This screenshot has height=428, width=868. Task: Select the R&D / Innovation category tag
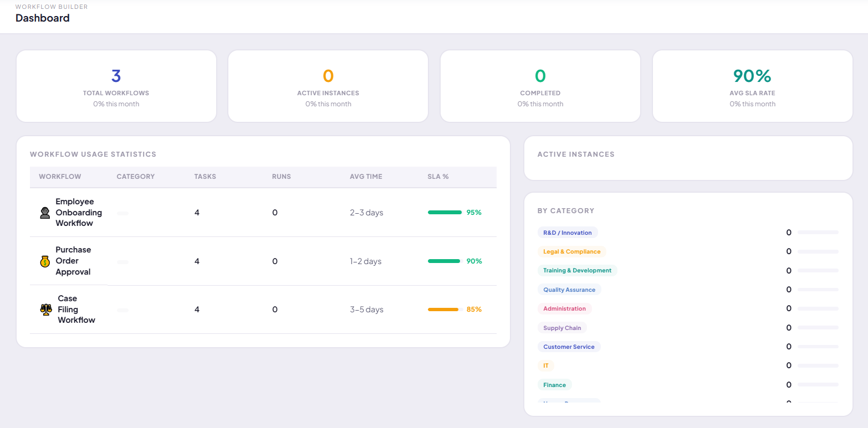tap(568, 233)
